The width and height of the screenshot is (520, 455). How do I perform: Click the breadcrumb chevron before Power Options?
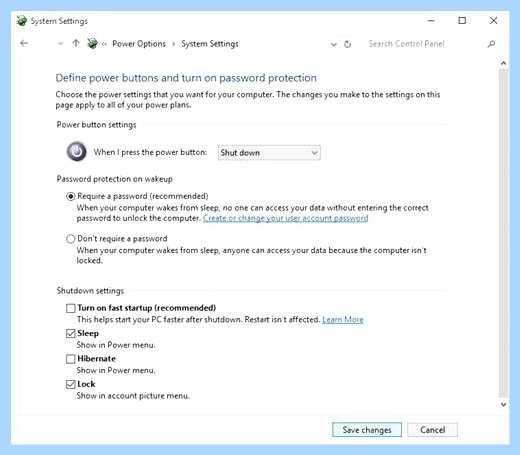pos(104,44)
